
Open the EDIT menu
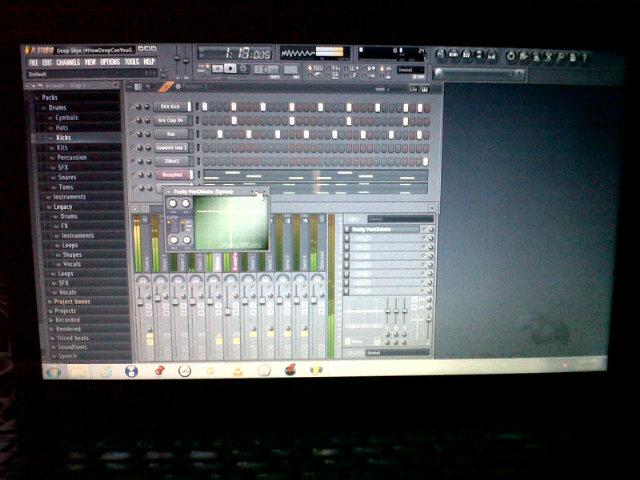pyautogui.click(x=47, y=62)
